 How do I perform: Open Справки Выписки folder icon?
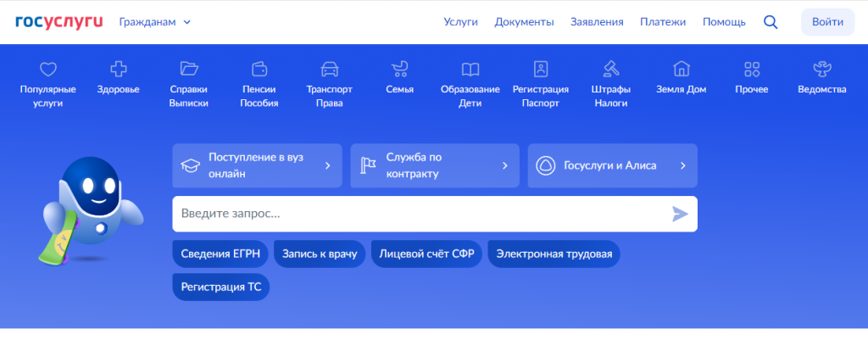point(189,69)
